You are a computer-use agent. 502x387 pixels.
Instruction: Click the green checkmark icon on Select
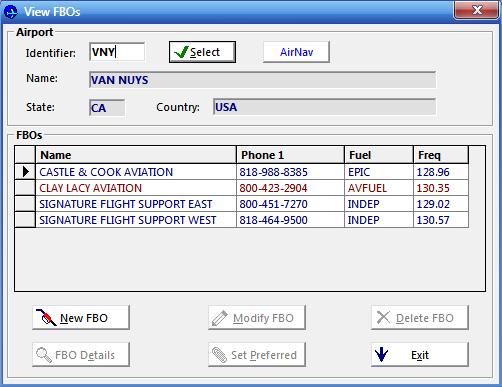(181, 52)
